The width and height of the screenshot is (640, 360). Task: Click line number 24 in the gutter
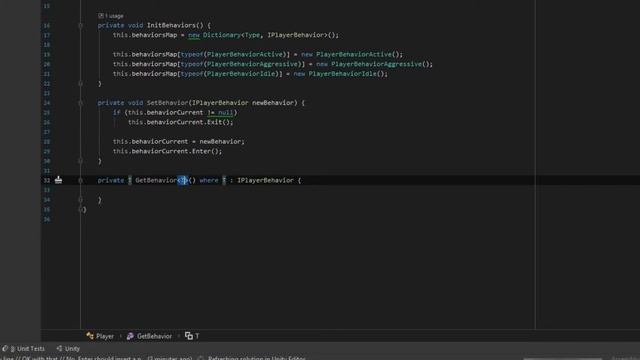coord(47,103)
